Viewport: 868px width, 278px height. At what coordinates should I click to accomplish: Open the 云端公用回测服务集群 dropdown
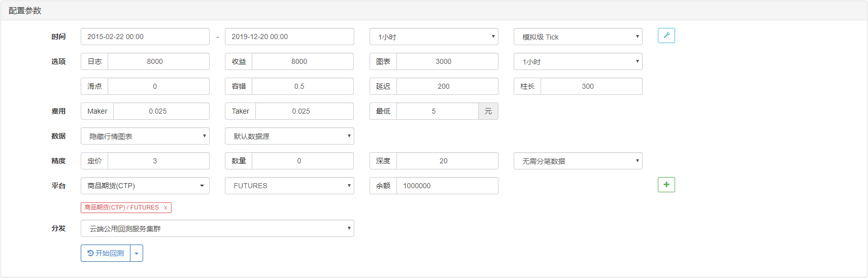pos(217,228)
